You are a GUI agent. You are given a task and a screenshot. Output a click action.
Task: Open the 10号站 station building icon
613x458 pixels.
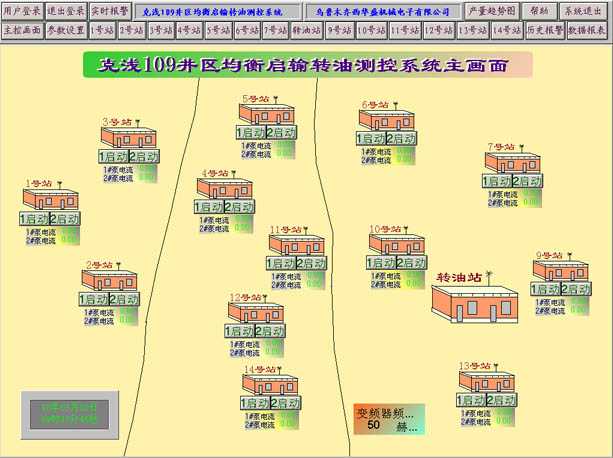[x=396, y=244]
